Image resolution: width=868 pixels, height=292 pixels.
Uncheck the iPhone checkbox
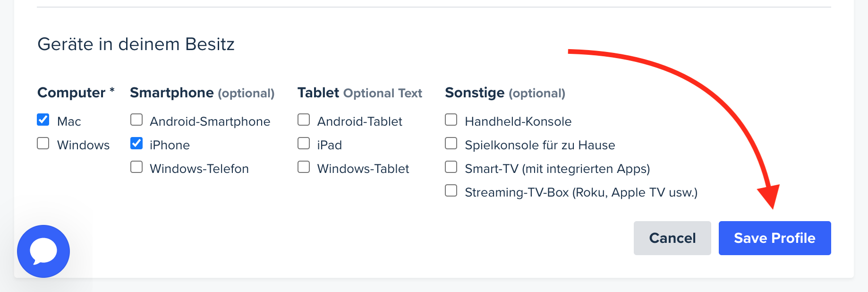point(136,144)
